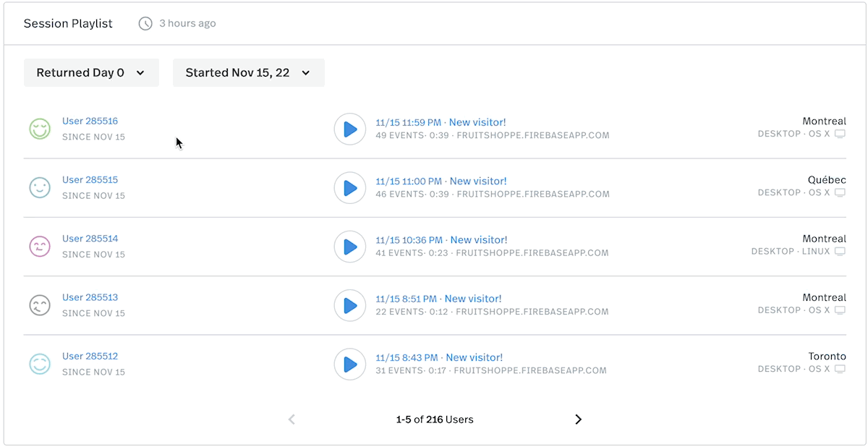Open the Returned Day 0 dropdown
Viewport: 868px width, 447px height.
click(91, 72)
